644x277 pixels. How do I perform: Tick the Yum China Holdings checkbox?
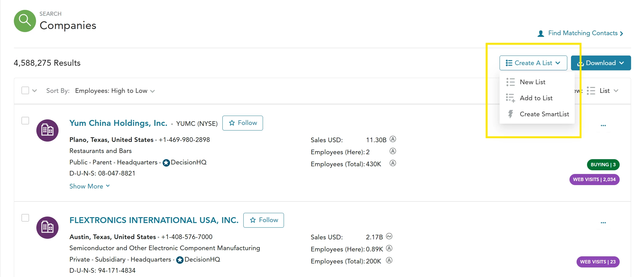click(25, 121)
